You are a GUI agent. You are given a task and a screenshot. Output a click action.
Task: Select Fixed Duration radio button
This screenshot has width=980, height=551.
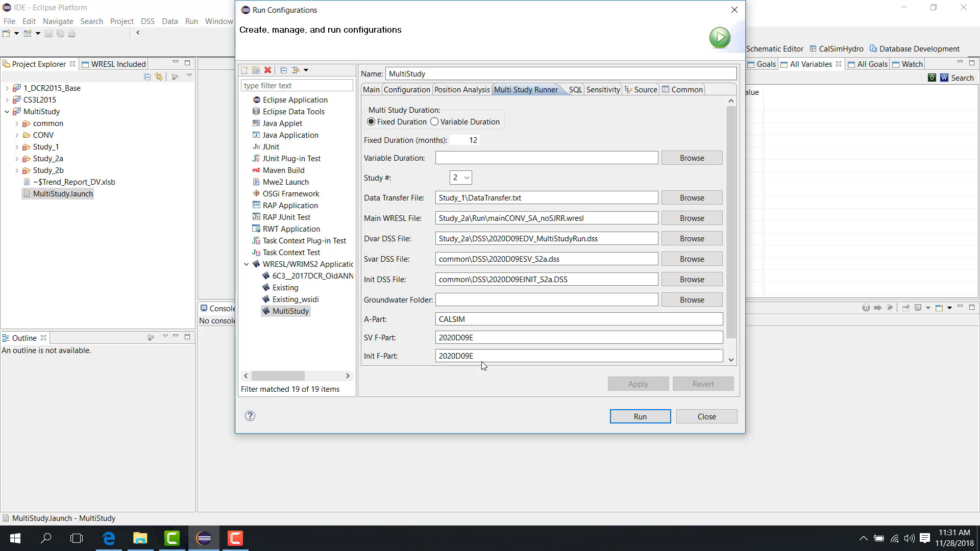371,121
